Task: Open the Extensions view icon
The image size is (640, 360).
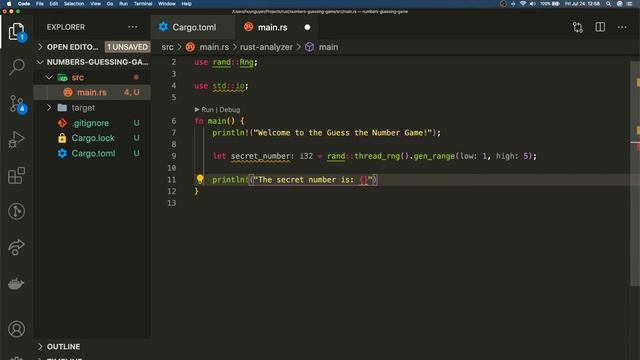Action: click(x=16, y=176)
